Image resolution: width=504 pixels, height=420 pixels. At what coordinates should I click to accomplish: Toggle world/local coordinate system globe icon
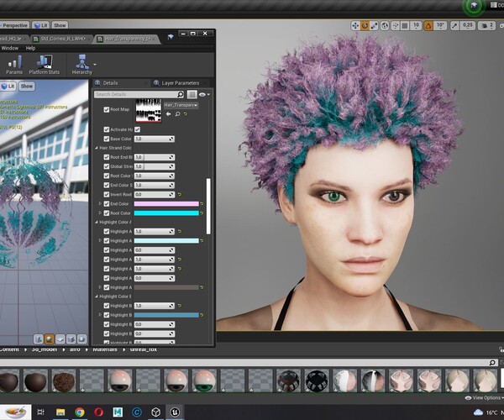(385, 26)
